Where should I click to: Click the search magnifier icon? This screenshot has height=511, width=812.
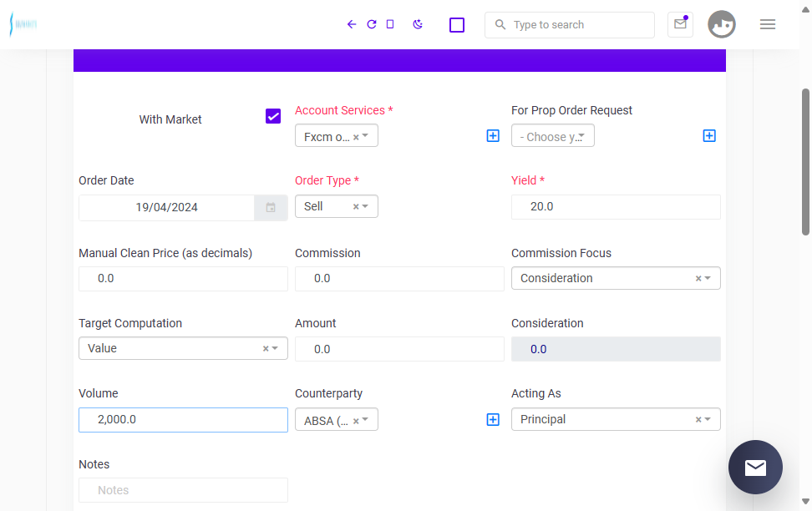(x=500, y=24)
